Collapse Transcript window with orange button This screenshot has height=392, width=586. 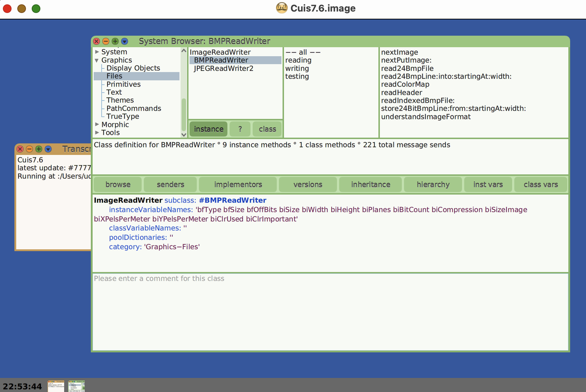click(x=30, y=149)
